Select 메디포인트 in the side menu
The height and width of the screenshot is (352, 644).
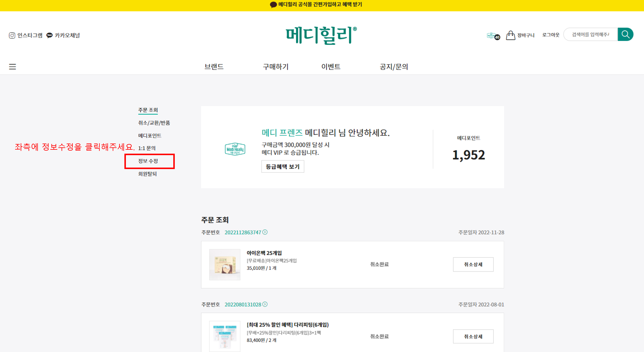click(150, 136)
